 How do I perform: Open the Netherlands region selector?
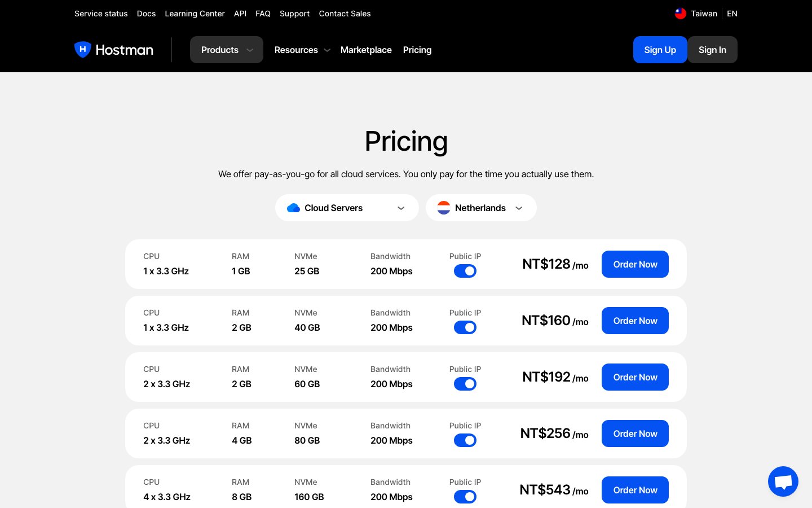[481, 208]
